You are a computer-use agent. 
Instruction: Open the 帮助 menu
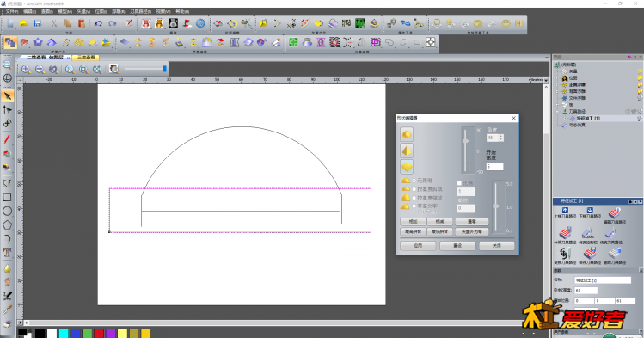pos(182,11)
